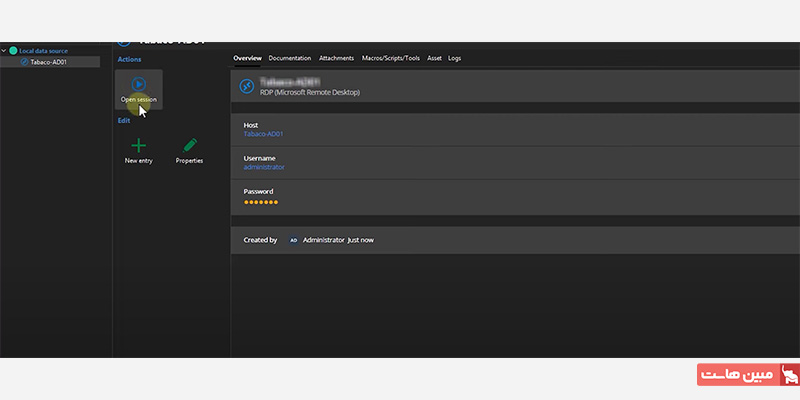
Task: Click the RDP icon in the entry header
Action: tap(246, 87)
